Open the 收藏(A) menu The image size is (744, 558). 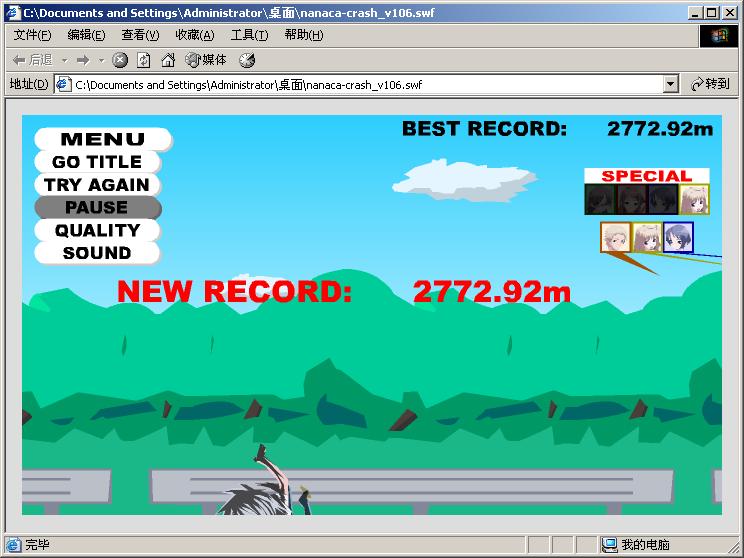(x=195, y=35)
